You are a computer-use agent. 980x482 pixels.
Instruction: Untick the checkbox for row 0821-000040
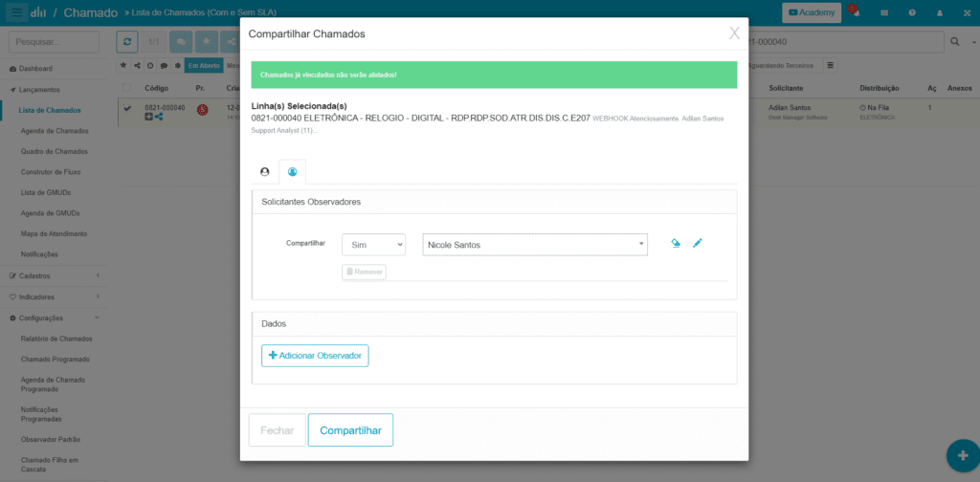tap(127, 109)
